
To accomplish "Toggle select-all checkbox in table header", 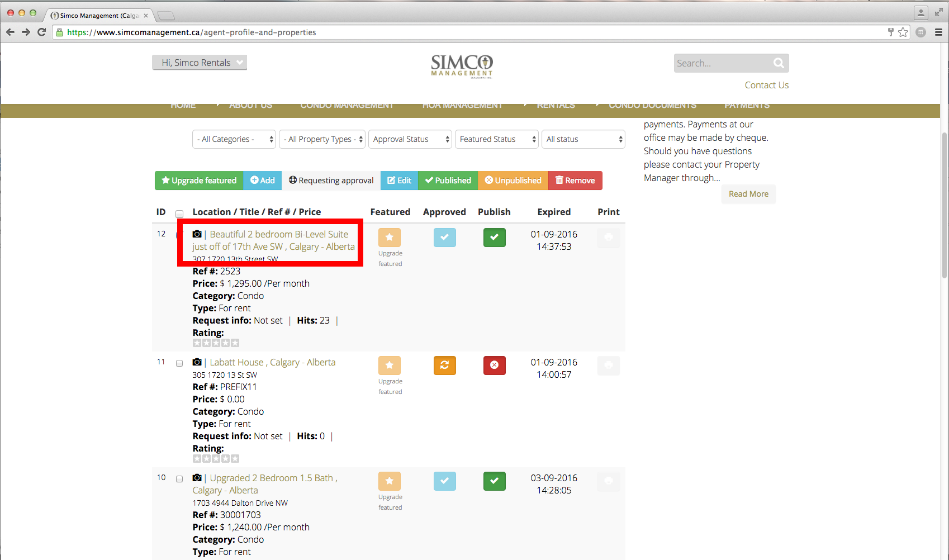I will pyautogui.click(x=179, y=213).
